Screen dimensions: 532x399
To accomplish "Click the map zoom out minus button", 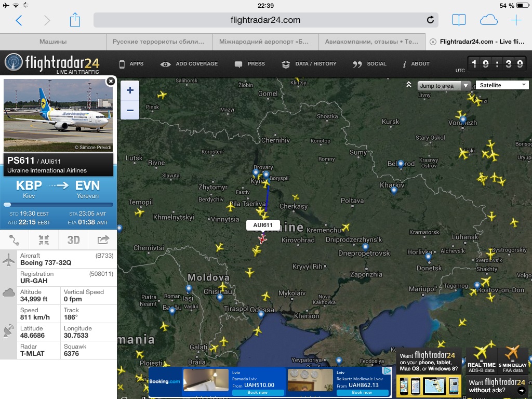I will tap(130, 110).
